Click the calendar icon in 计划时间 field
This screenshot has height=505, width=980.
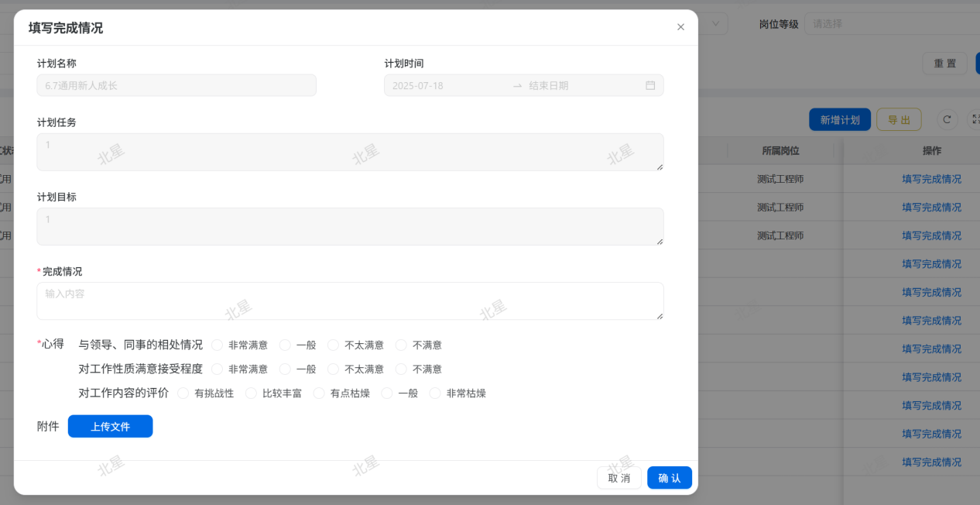650,86
